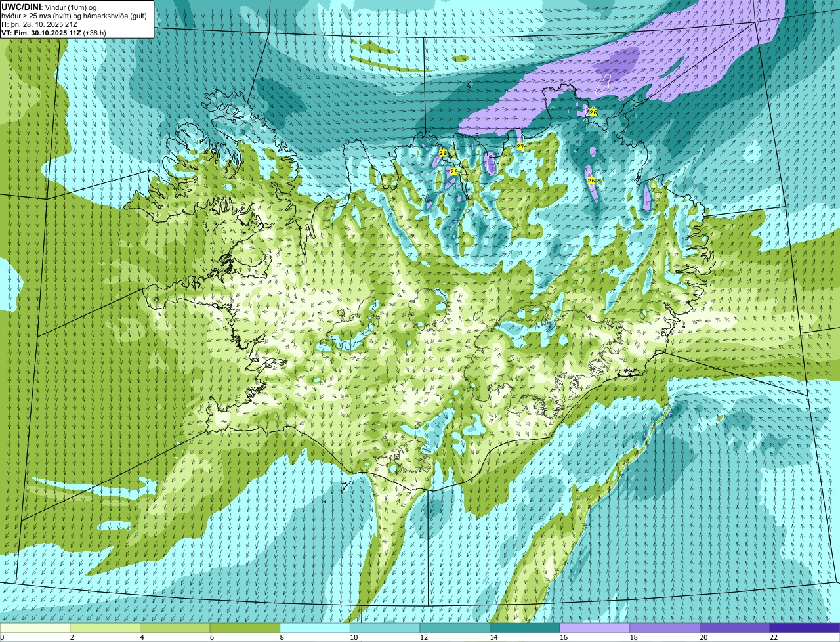The height and width of the screenshot is (642, 840).
Task: Click the scale label "2"
Action: tap(72, 637)
